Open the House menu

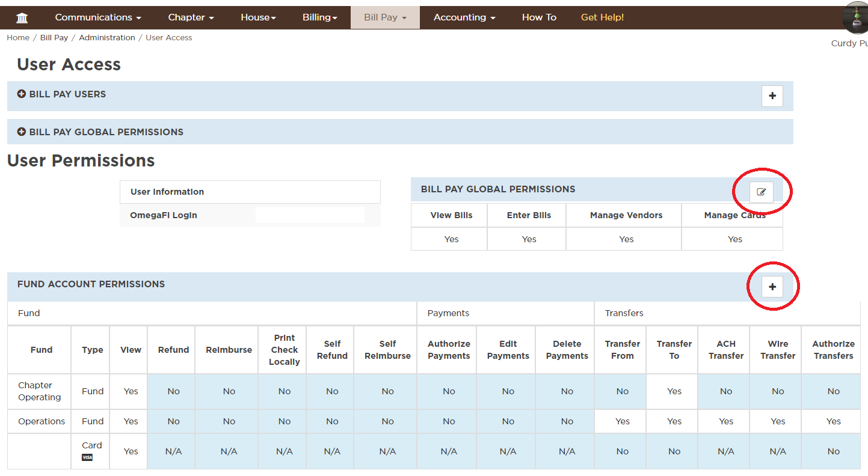(x=258, y=17)
